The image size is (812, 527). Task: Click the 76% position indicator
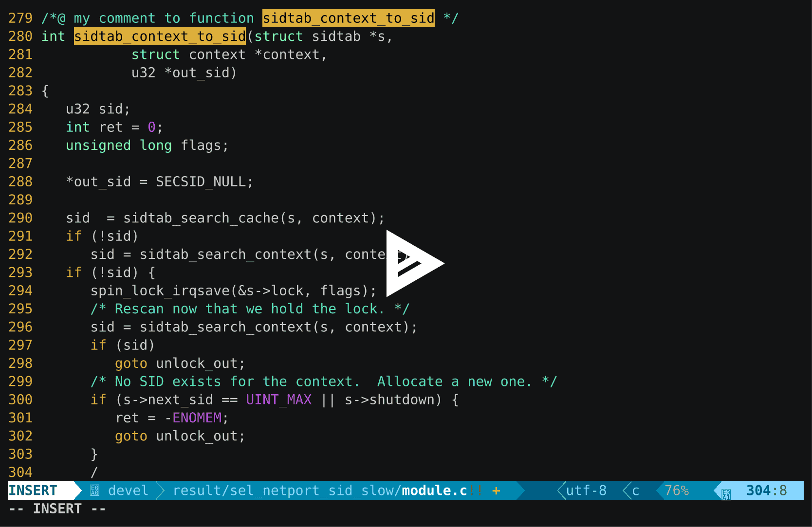677,491
